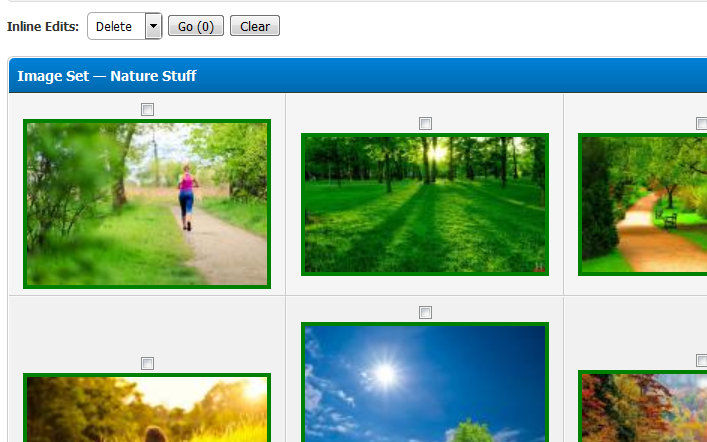Click the dropdown arrow beside Delete
The image size is (707, 442).
[x=153, y=26]
